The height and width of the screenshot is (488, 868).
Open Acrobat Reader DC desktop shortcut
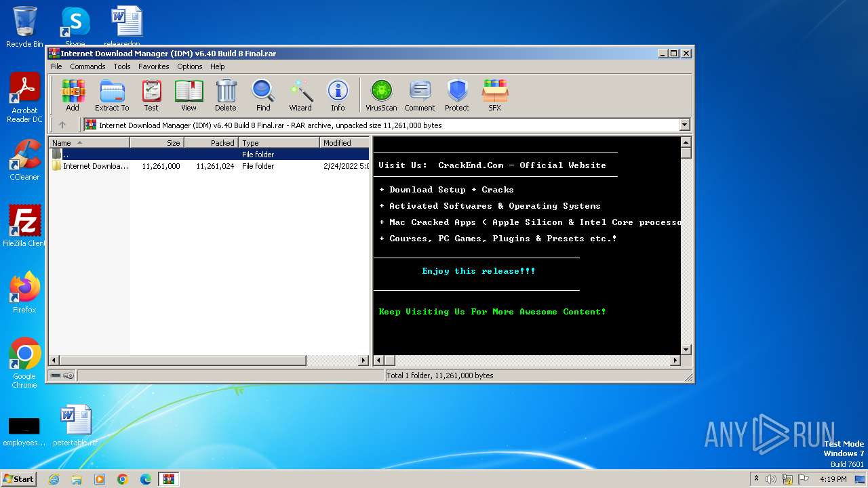[x=24, y=98]
